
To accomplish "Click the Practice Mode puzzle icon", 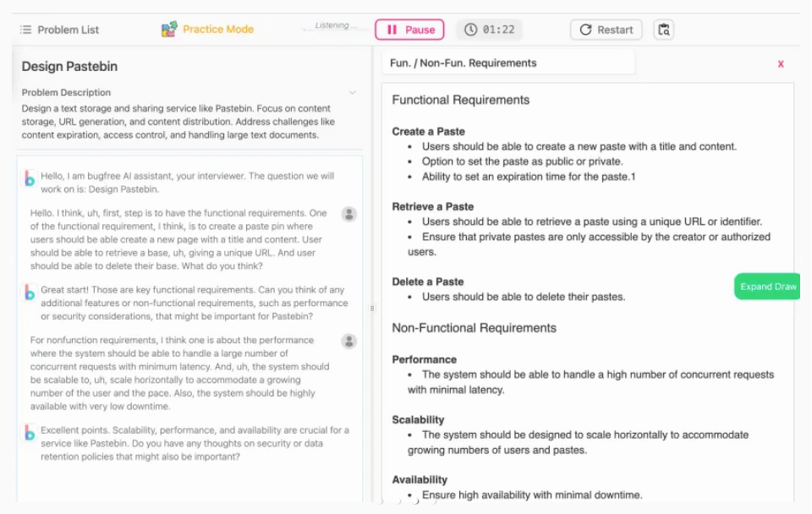I will point(169,29).
